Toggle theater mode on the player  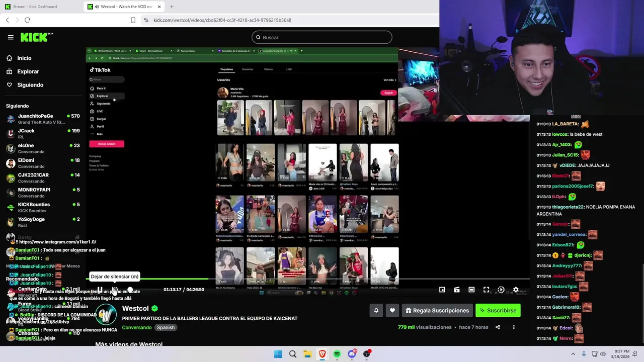[471, 290]
